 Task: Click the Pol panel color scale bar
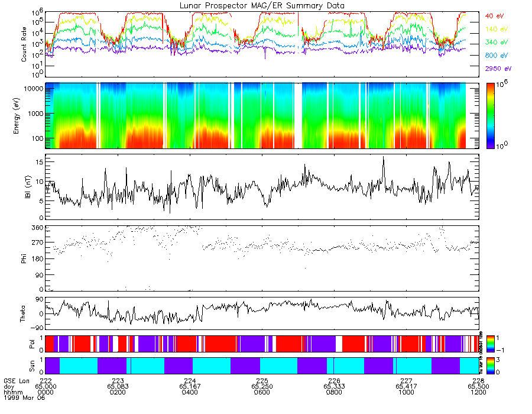coord(490,344)
